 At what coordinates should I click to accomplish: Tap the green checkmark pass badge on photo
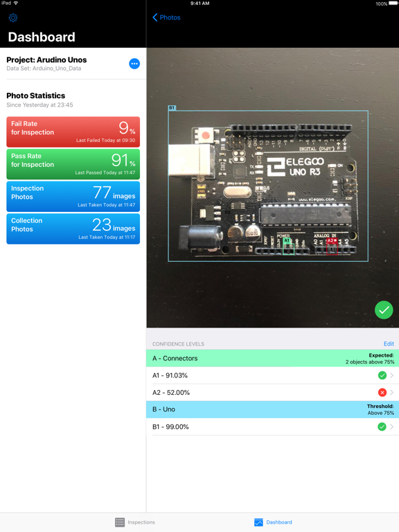384,310
